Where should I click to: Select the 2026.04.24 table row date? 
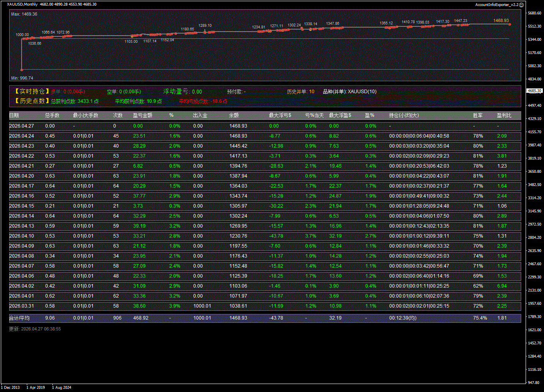pyautogui.click(x=21, y=136)
